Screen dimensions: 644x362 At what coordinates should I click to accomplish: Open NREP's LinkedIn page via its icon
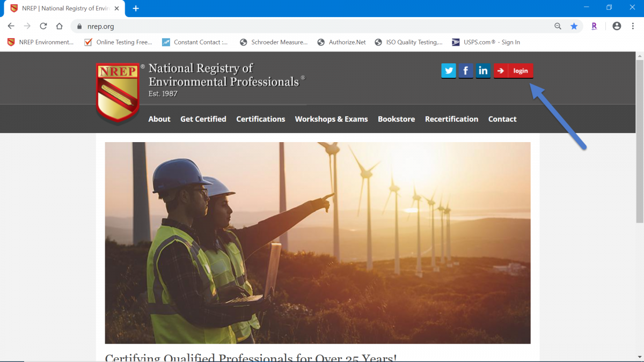coord(482,70)
